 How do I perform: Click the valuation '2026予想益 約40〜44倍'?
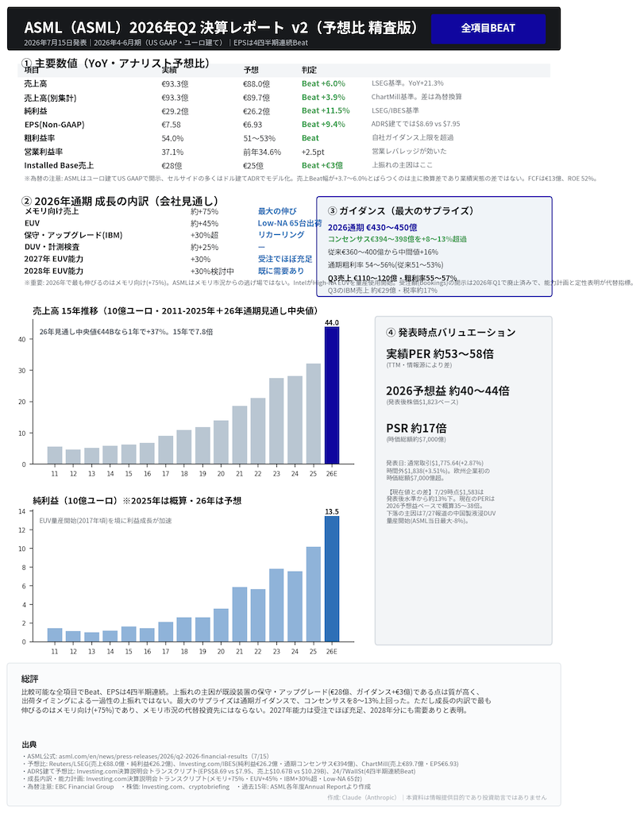click(x=448, y=391)
